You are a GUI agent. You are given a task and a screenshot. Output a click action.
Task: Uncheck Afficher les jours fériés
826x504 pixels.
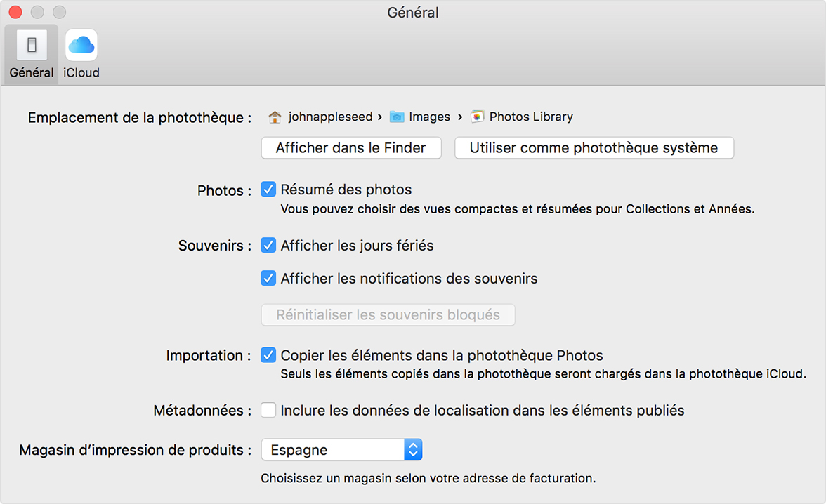tap(268, 246)
